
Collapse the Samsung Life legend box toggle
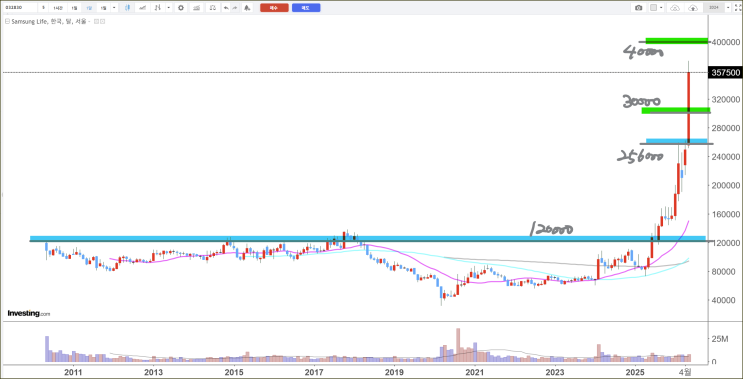pos(7,21)
